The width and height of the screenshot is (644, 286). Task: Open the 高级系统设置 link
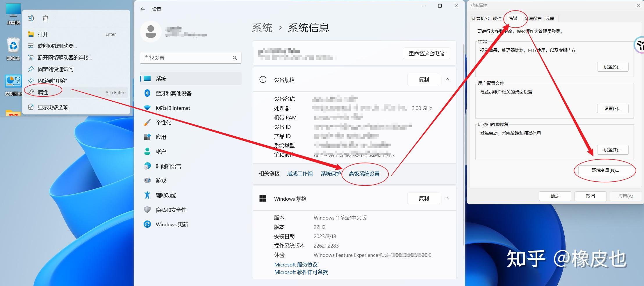pyautogui.click(x=364, y=174)
